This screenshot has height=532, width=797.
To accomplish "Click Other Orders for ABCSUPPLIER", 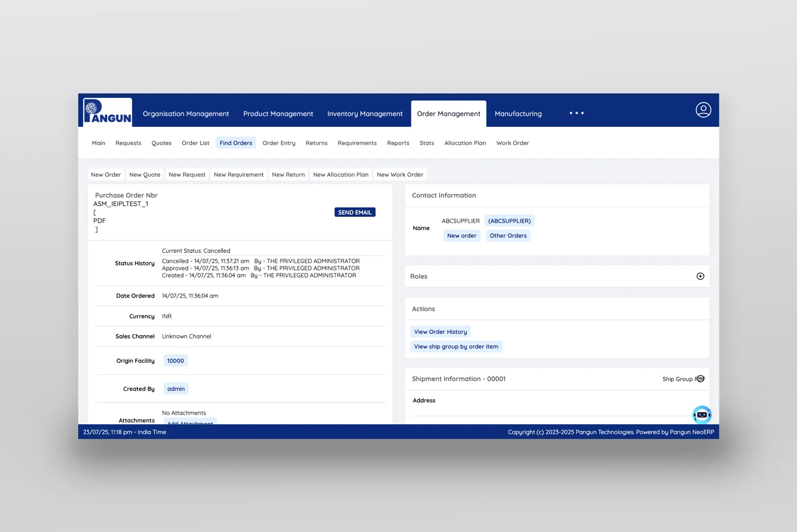I will coord(508,236).
